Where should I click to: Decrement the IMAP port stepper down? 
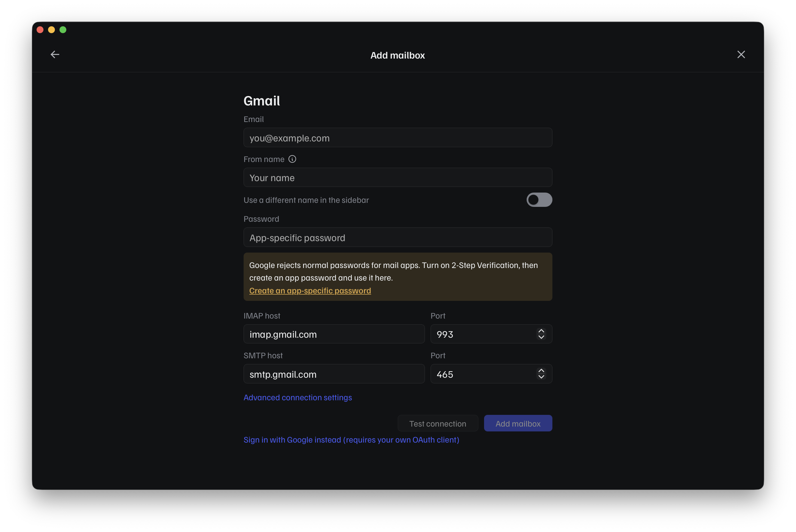541,337
